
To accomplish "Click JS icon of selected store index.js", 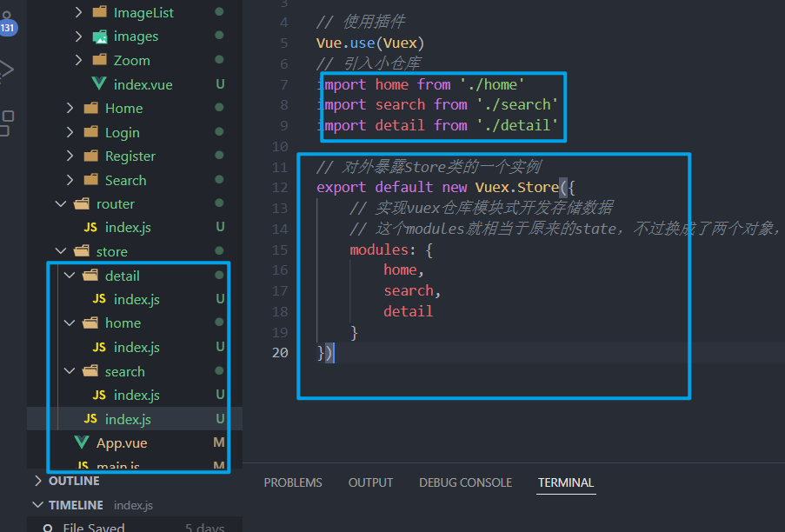I will click(90, 419).
